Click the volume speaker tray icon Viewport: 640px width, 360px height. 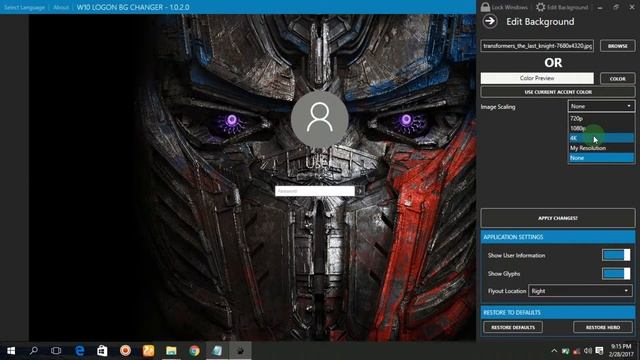(588, 351)
